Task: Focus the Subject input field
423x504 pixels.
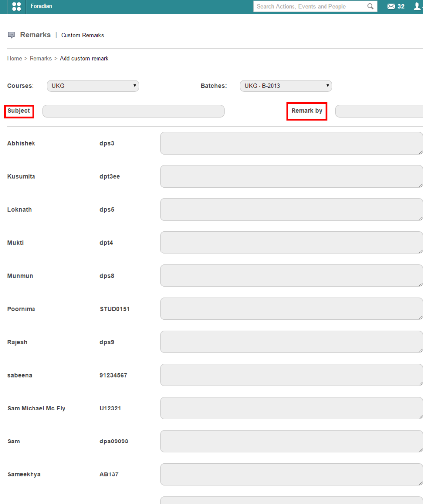Action: click(133, 111)
